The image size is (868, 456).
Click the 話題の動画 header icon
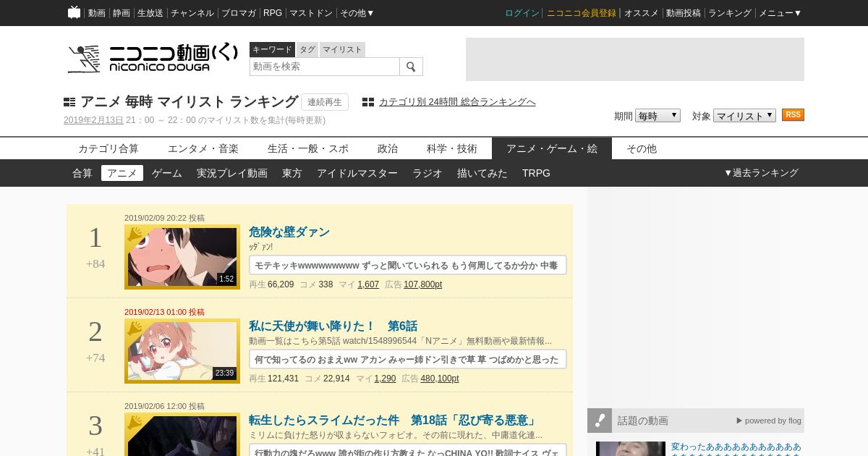pyautogui.click(x=600, y=421)
